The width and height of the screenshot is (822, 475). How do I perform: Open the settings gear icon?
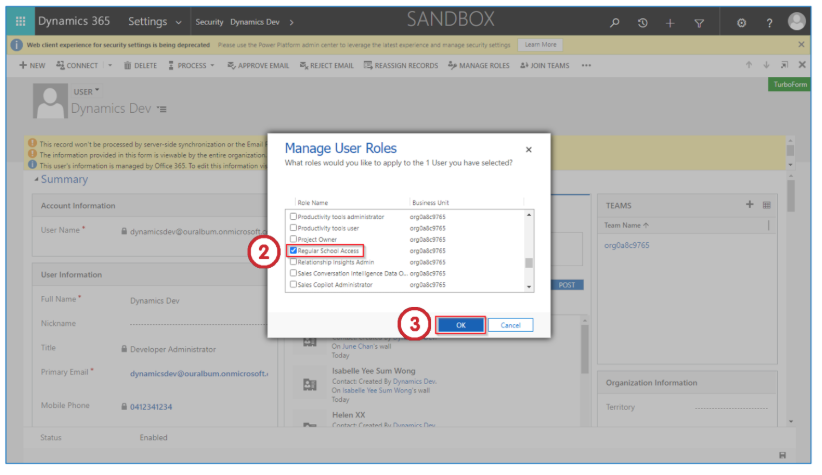click(x=741, y=22)
